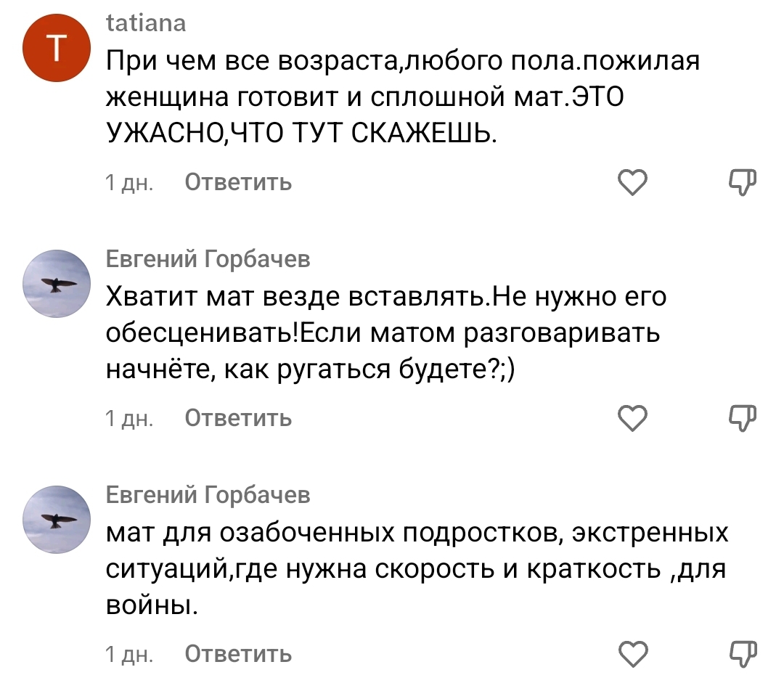Like the comment starting "Хватит мат везде"
Viewport: 784px width, 691px height.
coord(632,418)
